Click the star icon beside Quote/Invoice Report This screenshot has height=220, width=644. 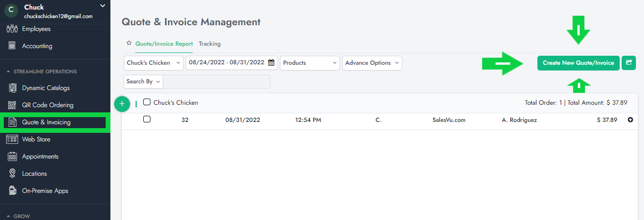coord(129,43)
